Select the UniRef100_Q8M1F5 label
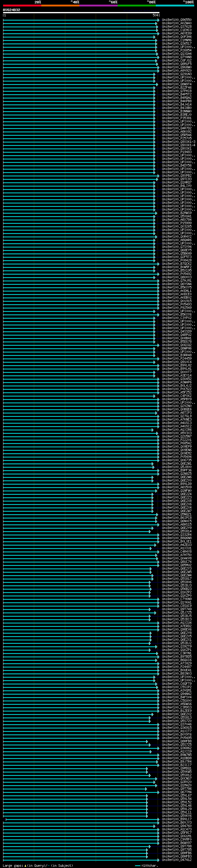This screenshot has height=868, width=197. point(177,64)
